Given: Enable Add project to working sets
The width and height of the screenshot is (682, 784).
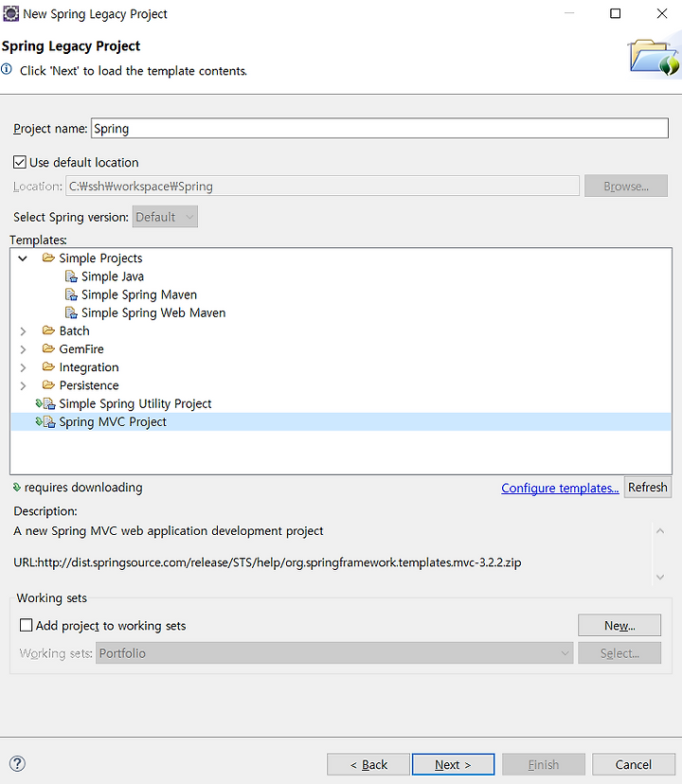Looking at the screenshot, I should coord(26,625).
